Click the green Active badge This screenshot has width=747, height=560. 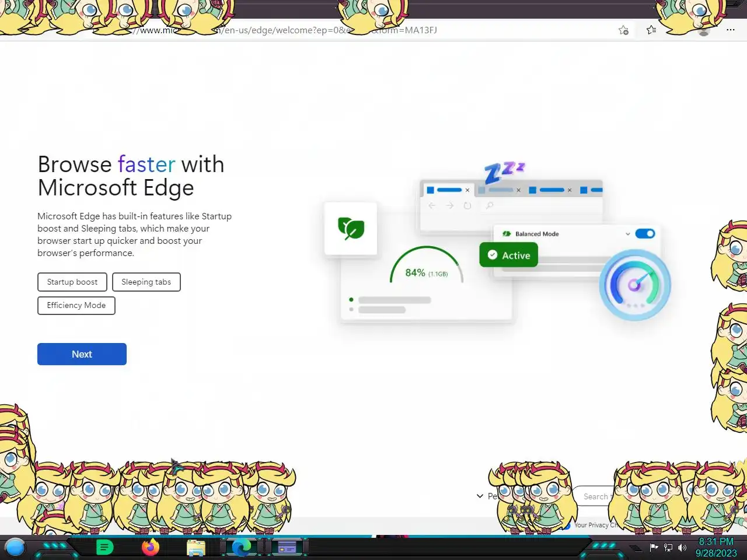(x=508, y=255)
